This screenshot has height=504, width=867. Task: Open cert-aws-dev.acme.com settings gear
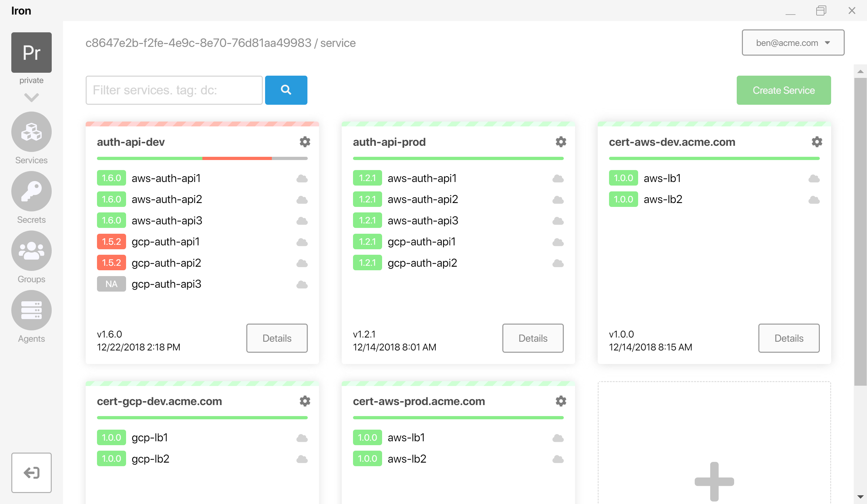[x=817, y=142]
